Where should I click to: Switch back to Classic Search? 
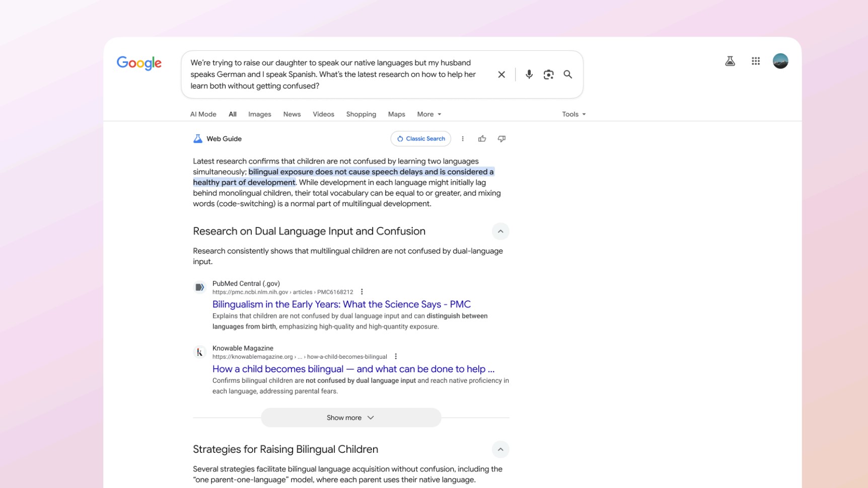[x=420, y=138]
